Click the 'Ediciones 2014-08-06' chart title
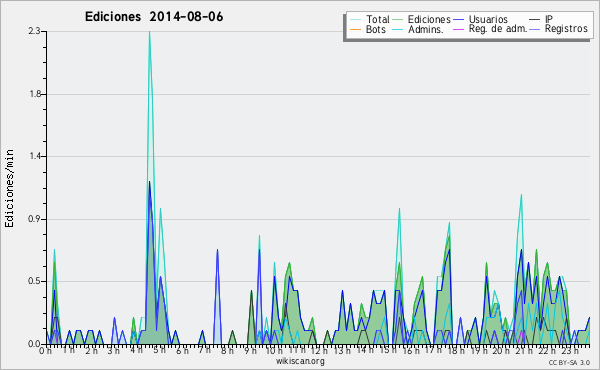This screenshot has height=370, width=600. 154,17
